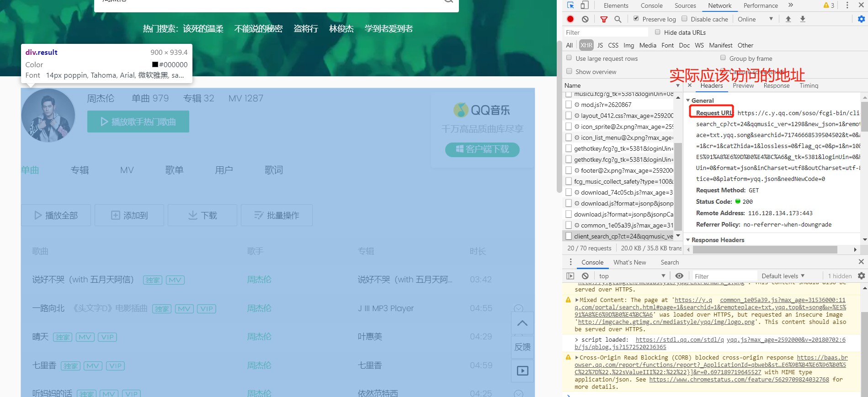This screenshot has width=868, height=397.
Task: Toggle the device toolbar icon
Action: tap(585, 5)
